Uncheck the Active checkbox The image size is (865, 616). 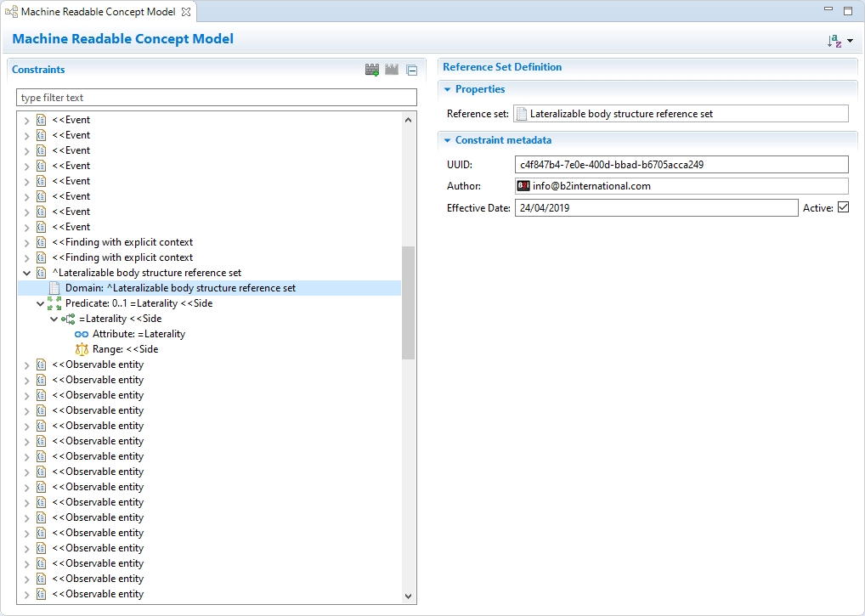coord(843,207)
